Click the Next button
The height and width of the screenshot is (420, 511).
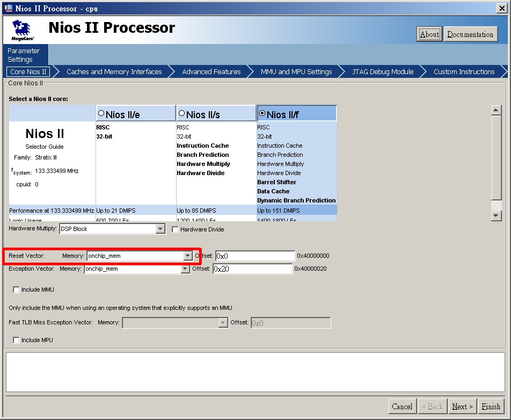462,407
